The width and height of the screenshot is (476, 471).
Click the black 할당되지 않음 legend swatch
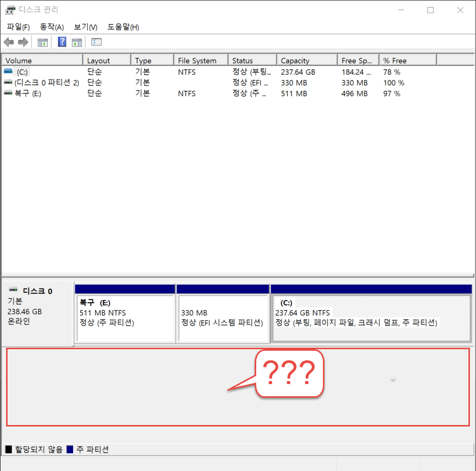coord(9,449)
